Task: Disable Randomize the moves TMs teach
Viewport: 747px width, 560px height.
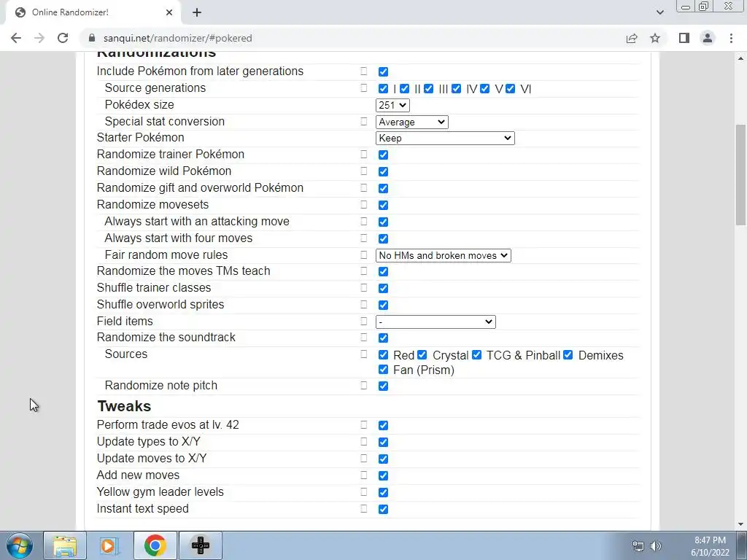Action: pos(383,271)
